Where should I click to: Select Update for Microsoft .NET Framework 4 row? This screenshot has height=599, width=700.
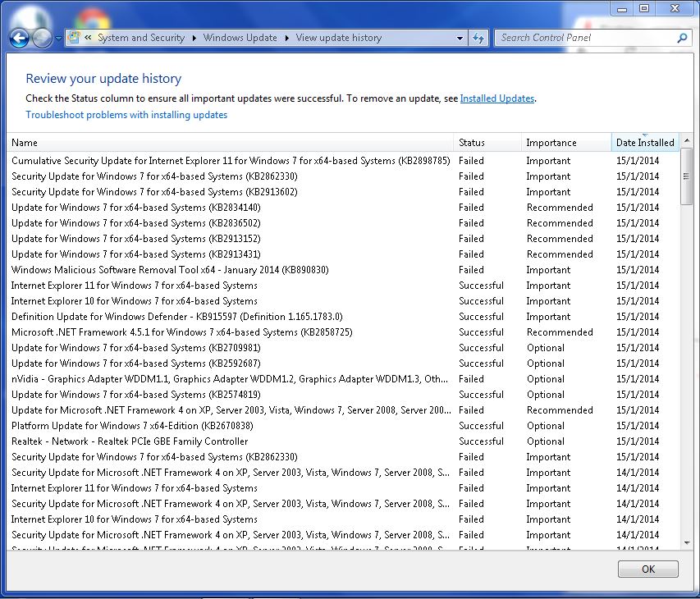343,410
